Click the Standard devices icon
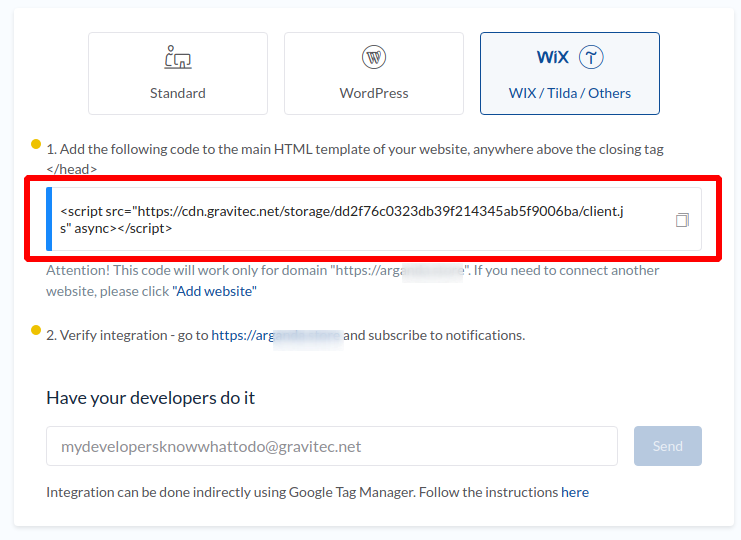The image size is (741, 540). click(178, 57)
